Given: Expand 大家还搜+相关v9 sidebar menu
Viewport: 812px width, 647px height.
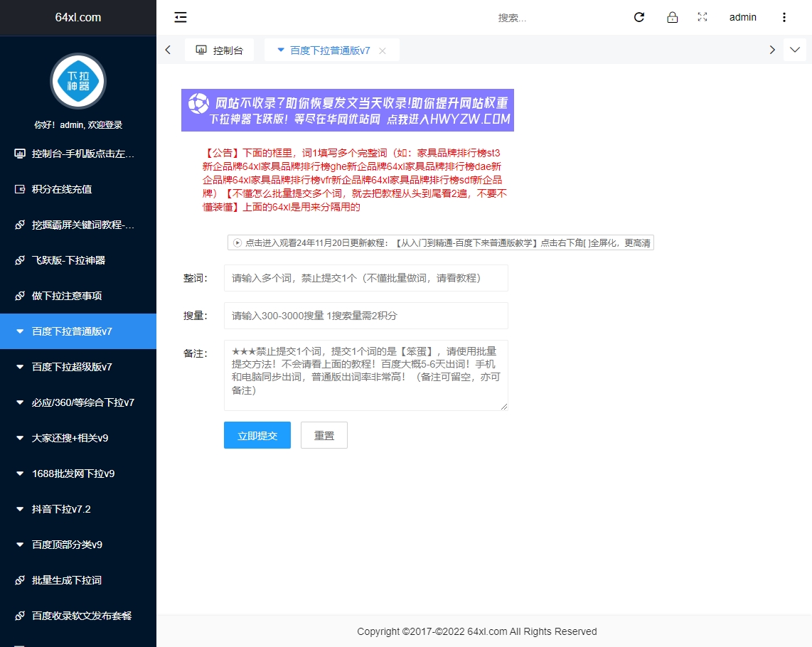Looking at the screenshot, I should point(78,438).
